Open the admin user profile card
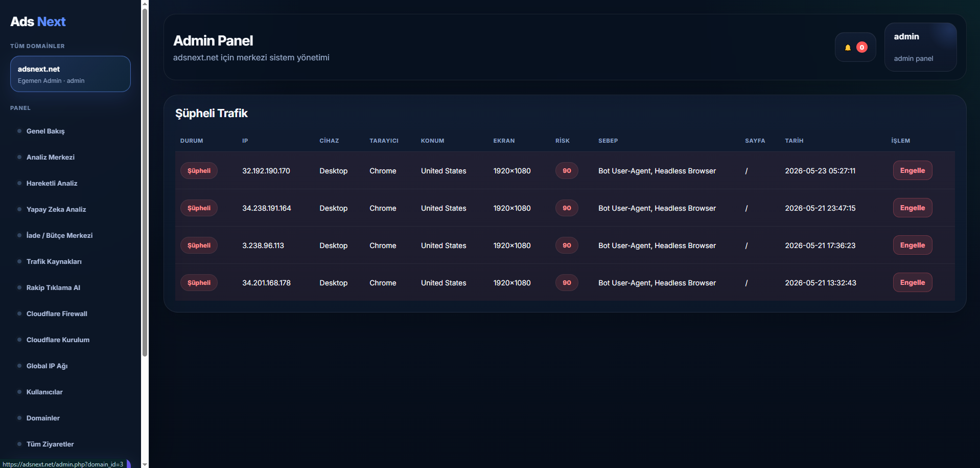The width and height of the screenshot is (980, 468). [920, 47]
